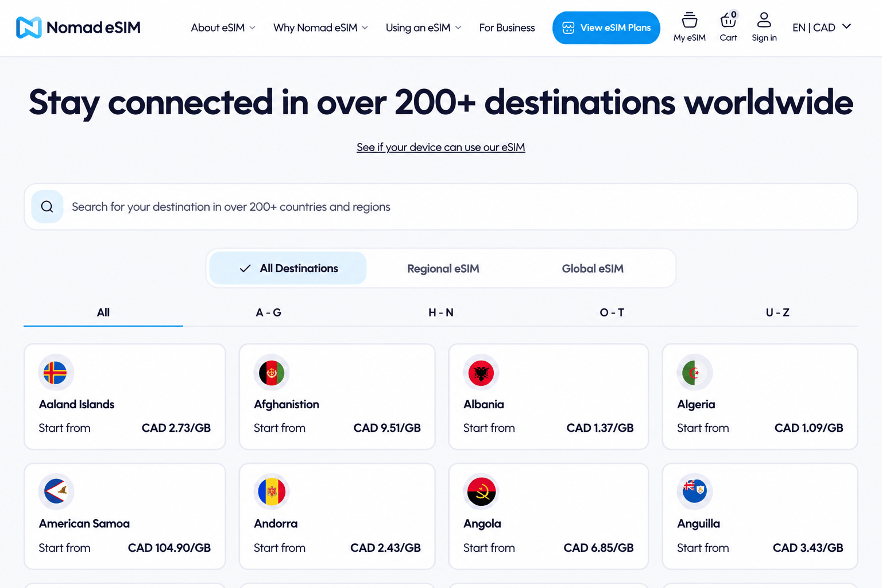This screenshot has width=882, height=588.
Task: Expand the About eSIM menu
Action: [223, 28]
